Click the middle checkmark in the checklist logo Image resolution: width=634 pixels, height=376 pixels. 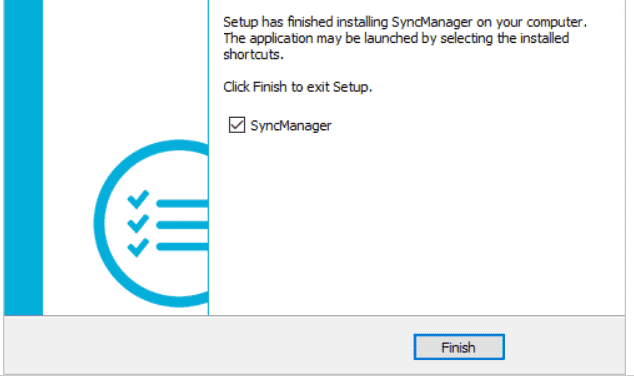[138, 224]
